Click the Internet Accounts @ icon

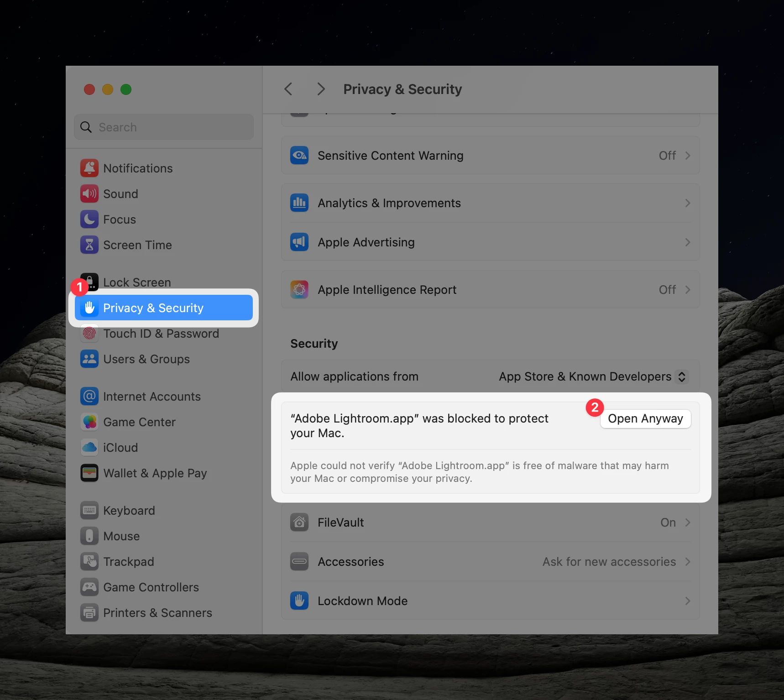click(x=89, y=397)
